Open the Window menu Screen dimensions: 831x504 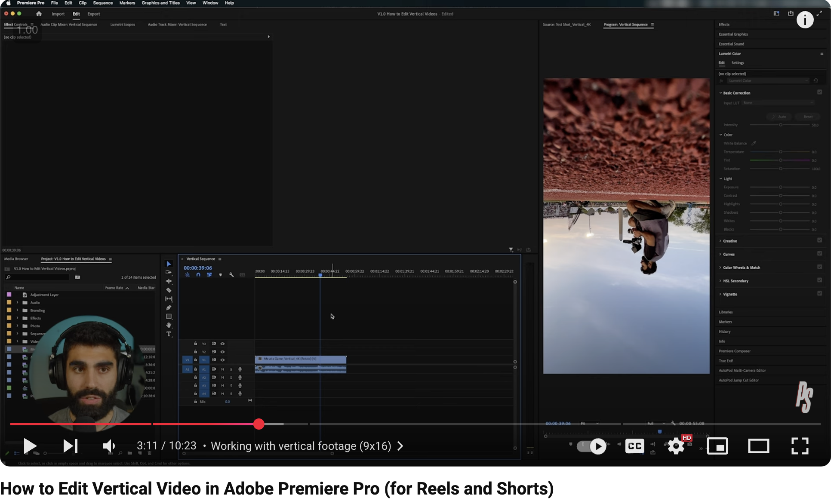(210, 3)
